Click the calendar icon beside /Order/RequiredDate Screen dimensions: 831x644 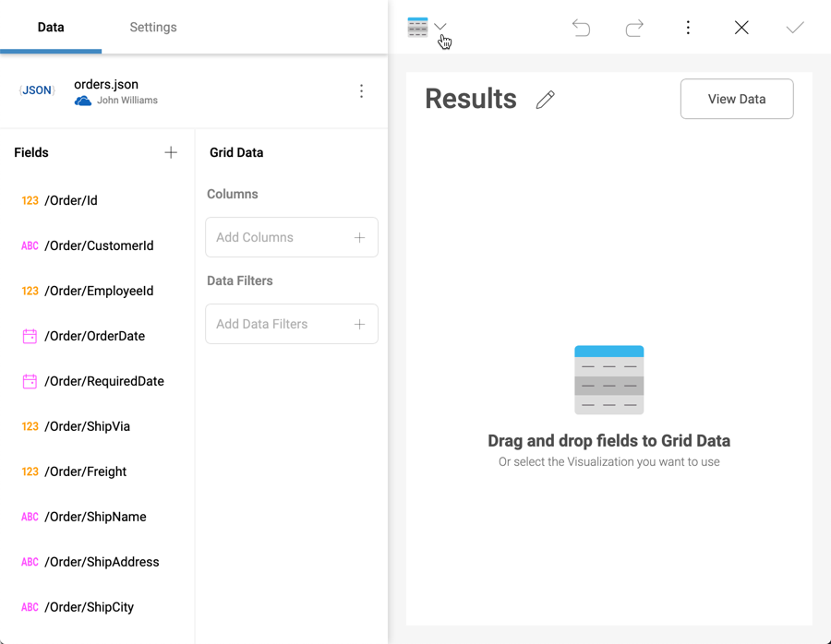point(30,381)
